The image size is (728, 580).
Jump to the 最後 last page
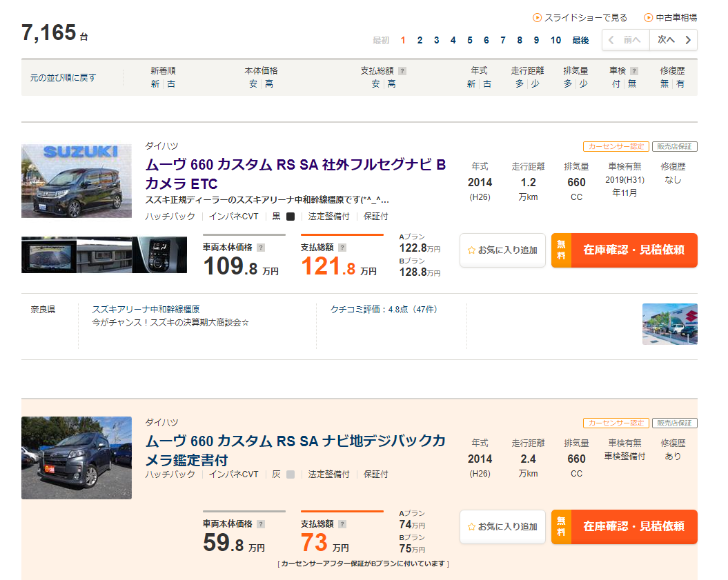[x=580, y=41]
